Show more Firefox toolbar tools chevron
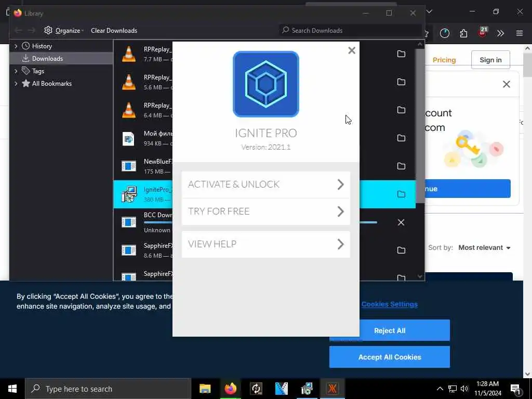This screenshot has height=399, width=532. click(x=500, y=33)
